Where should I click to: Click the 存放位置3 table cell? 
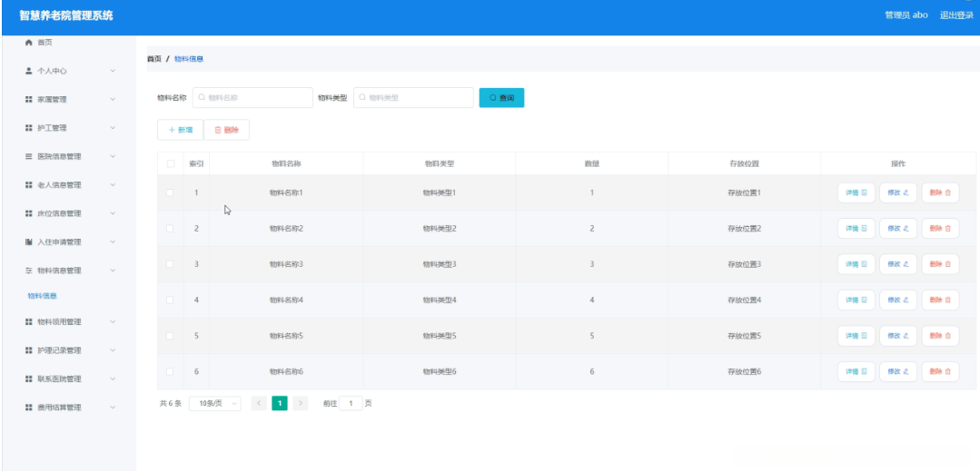coord(744,264)
